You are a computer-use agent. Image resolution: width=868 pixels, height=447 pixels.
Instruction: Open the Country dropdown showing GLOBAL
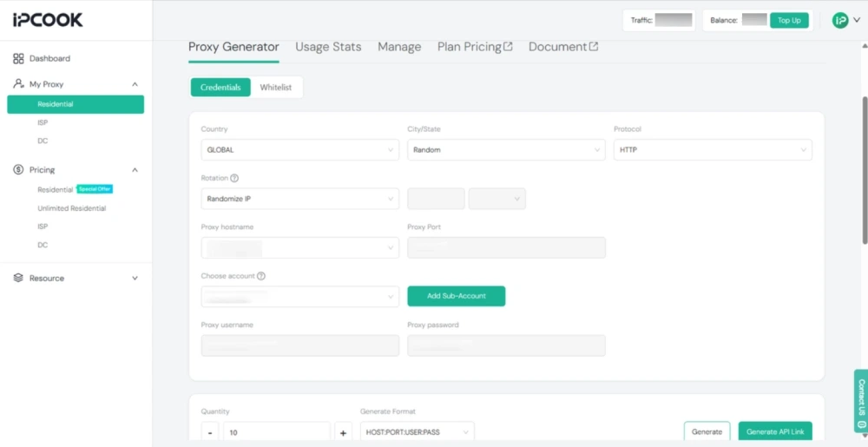point(300,150)
